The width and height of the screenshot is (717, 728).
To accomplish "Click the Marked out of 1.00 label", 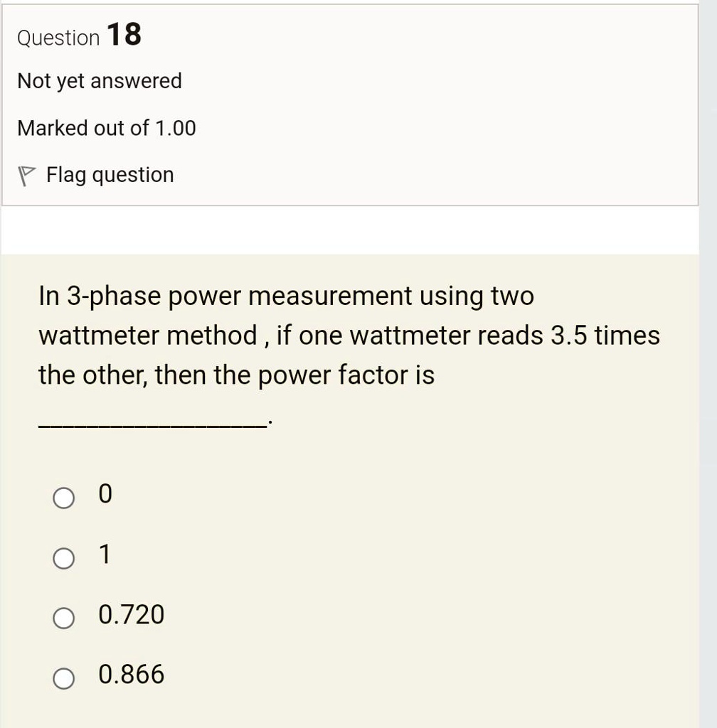I will [106, 128].
